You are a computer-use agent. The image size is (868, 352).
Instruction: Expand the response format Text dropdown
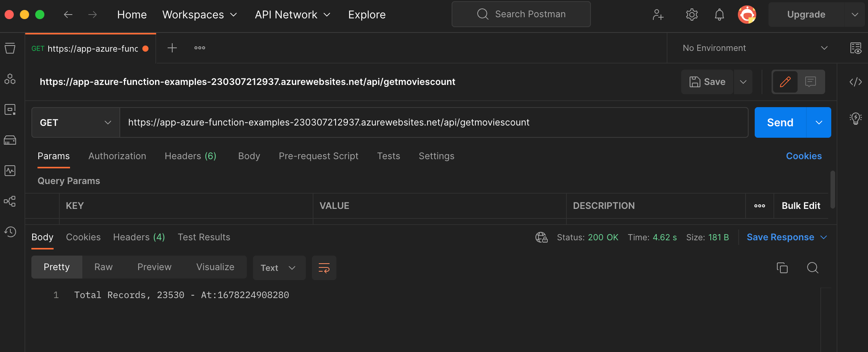point(279,268)
